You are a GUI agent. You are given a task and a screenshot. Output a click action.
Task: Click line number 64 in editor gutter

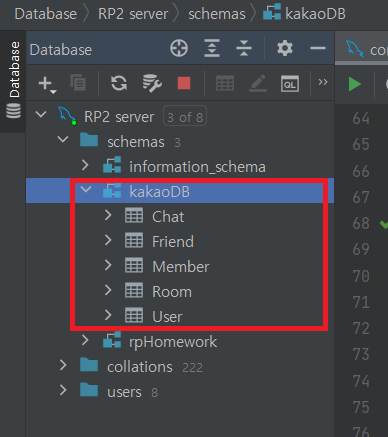pyautogui.click(x=361, y=118)
